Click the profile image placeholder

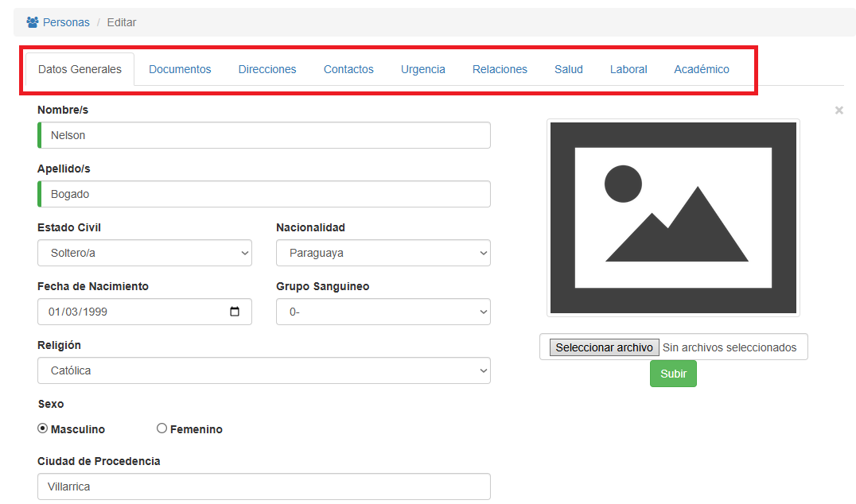[673, 217]
